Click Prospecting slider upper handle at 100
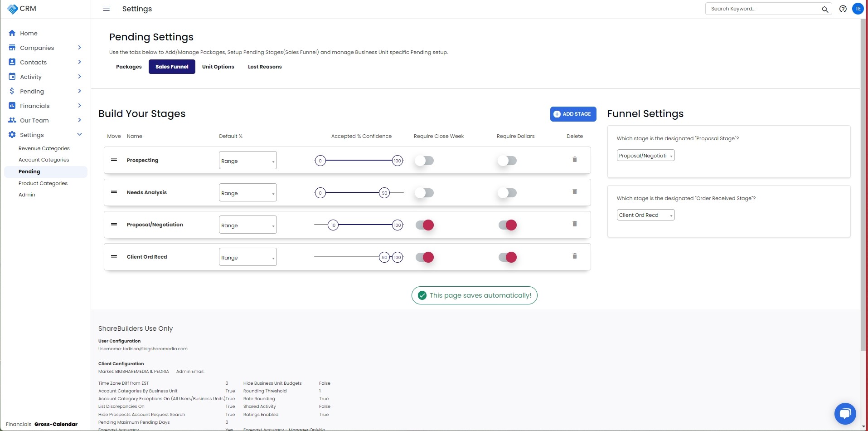868x431 pixels. pyautogui.click(x=398, y=161)
